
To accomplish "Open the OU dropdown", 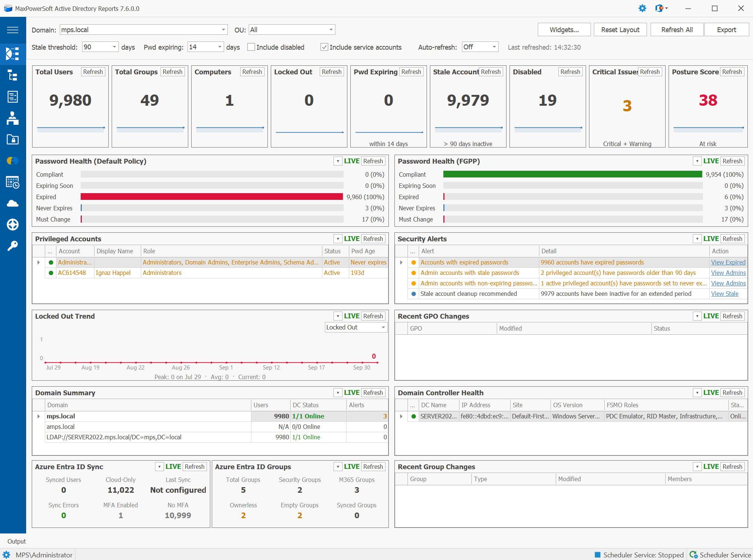I will click(x=292, y=30).
